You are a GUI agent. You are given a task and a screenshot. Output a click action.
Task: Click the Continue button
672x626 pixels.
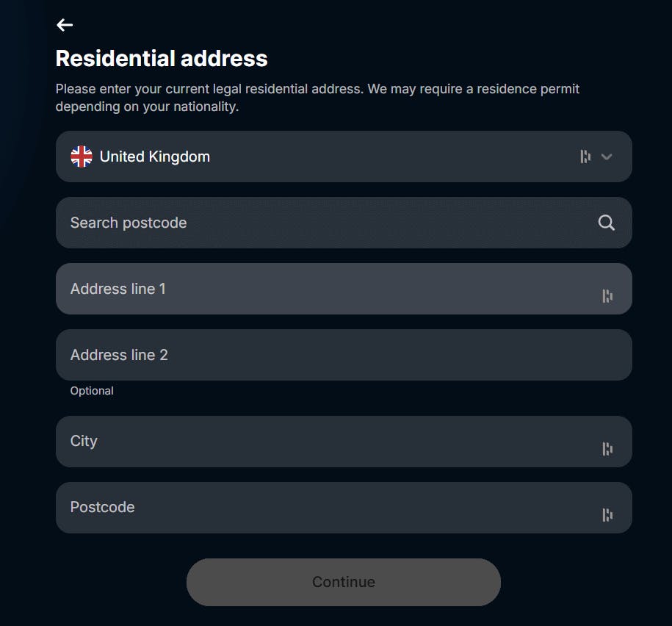click(344, 581)
